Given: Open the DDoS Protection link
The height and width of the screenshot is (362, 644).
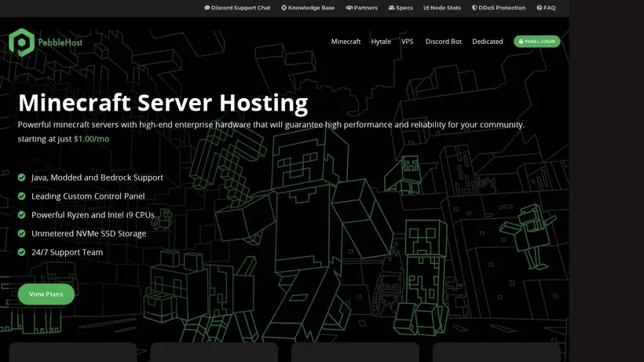Looking at the screenshot, I should [x=499, y=8].
